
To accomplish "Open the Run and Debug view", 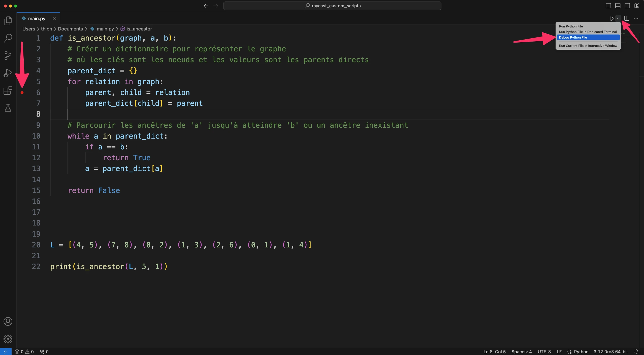I will click(8, 73).
